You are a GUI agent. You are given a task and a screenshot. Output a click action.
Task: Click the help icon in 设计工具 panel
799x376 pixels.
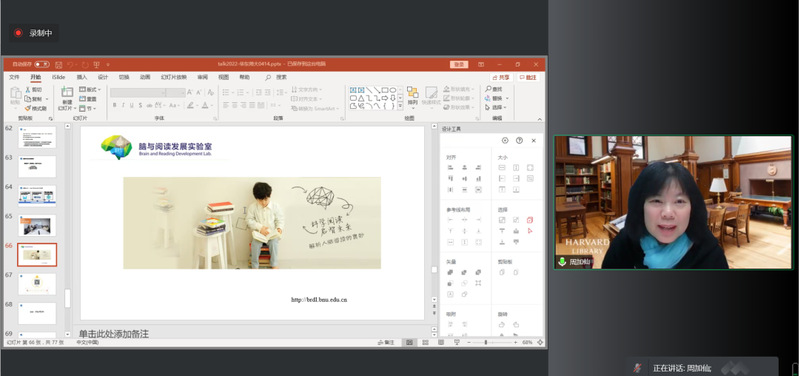coord(519,141)
